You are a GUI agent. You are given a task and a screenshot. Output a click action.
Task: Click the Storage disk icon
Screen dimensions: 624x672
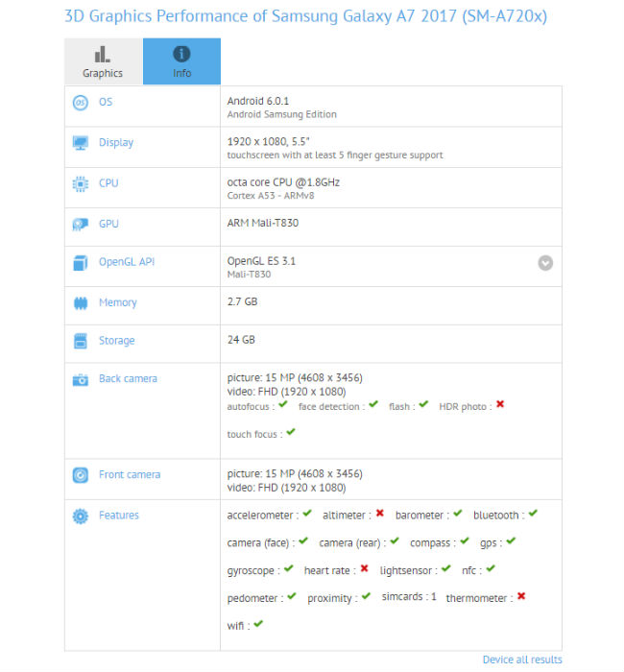pos(81,341)
